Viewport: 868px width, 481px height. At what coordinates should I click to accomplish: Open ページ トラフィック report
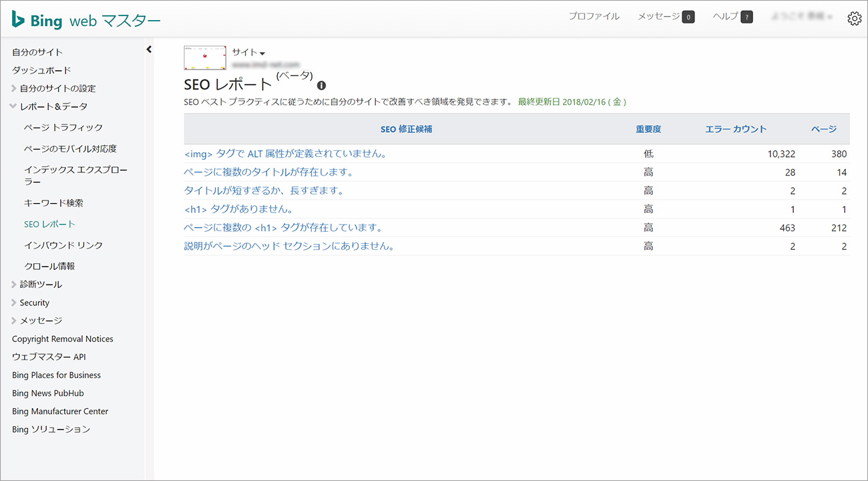[x=63, y=128]
